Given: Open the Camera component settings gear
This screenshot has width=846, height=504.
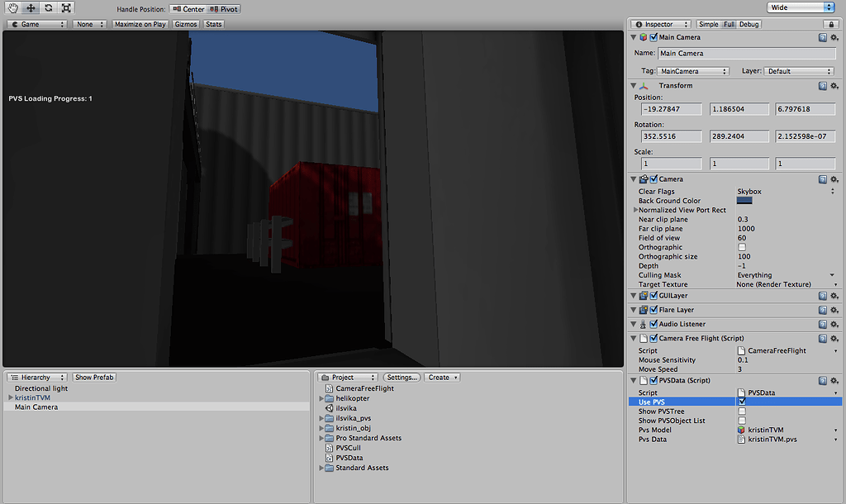Looking at the screenshot, I should 834,178.
